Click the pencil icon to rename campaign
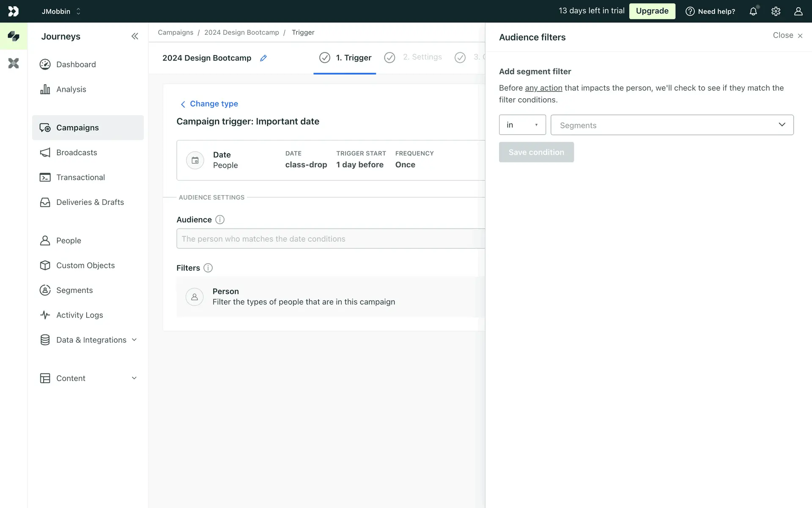 click(x=263, y=58)
